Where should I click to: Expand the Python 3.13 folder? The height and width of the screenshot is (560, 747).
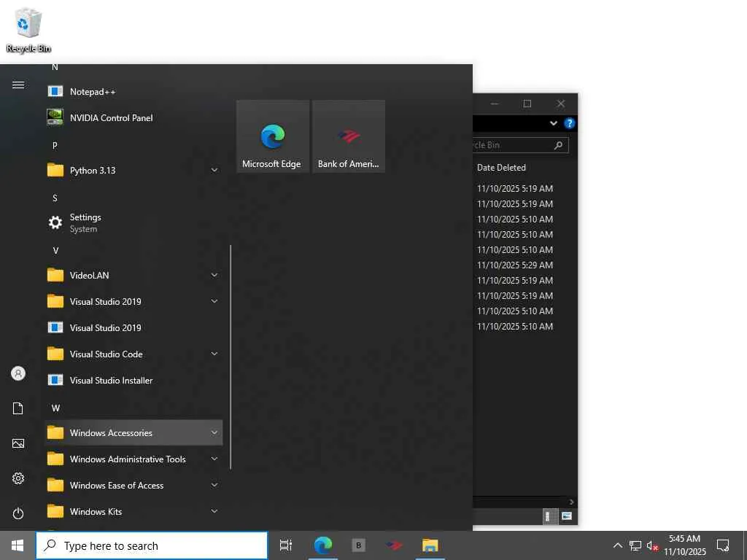coord(133,170)
